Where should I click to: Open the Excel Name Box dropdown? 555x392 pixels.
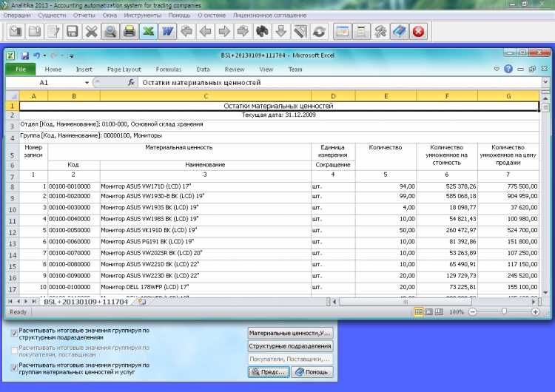(87, 83)
